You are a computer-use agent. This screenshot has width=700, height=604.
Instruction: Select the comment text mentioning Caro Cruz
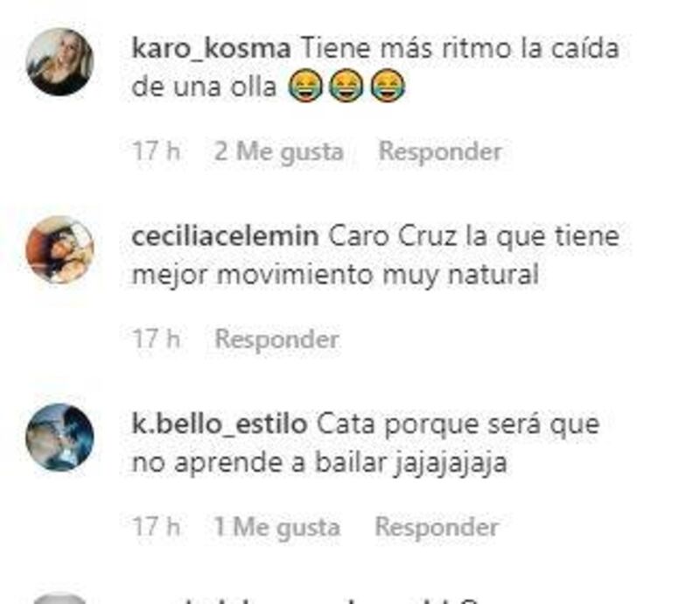(375, 255)
